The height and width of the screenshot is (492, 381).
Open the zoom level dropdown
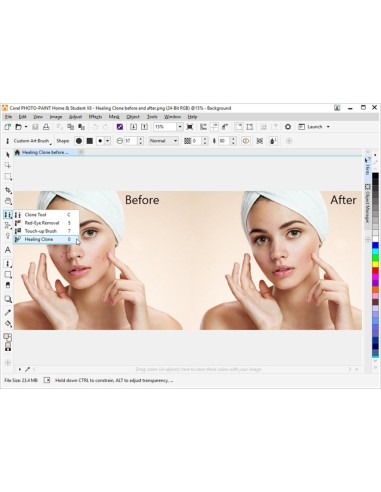click(x=180, y=127)
